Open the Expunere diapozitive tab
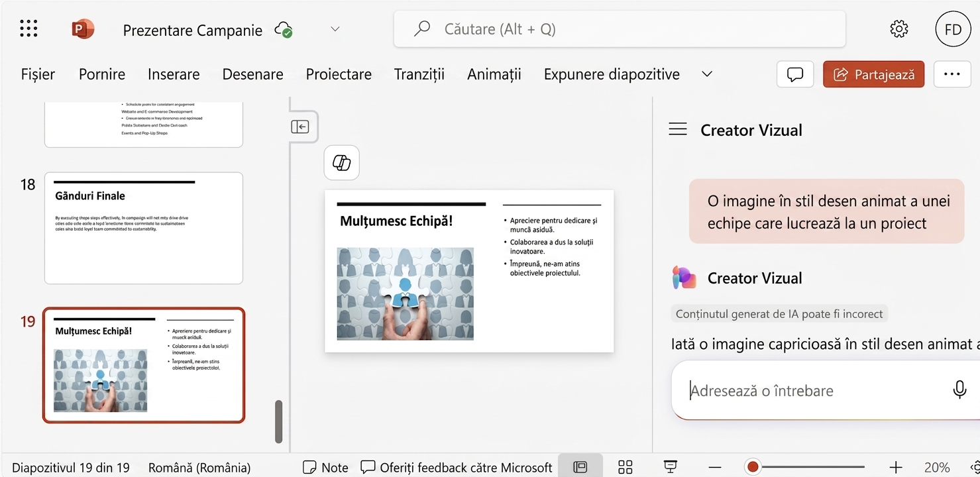The image size is (980, 477). pos(612,74)
